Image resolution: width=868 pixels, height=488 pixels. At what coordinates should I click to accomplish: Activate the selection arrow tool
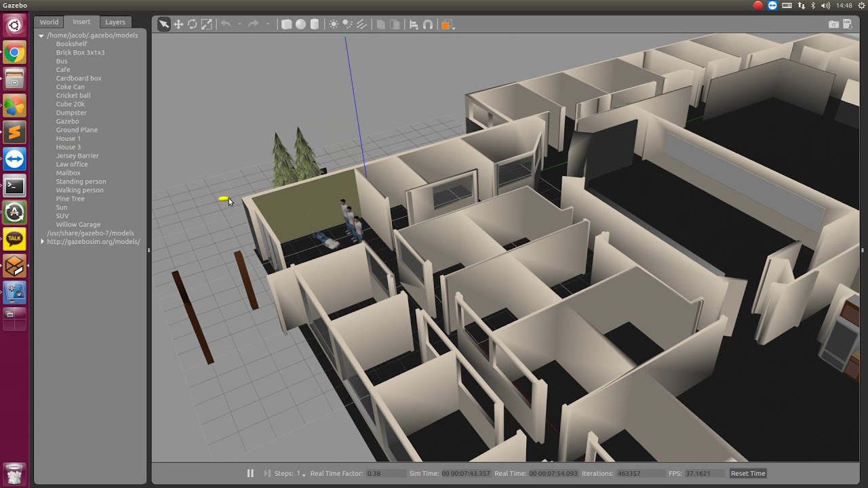[164, 24]
